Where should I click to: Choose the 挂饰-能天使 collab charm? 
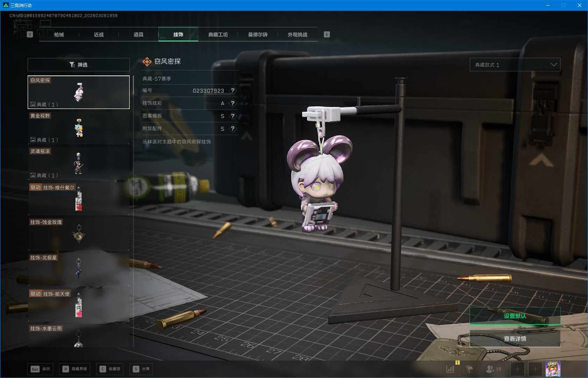click(79, 305)
